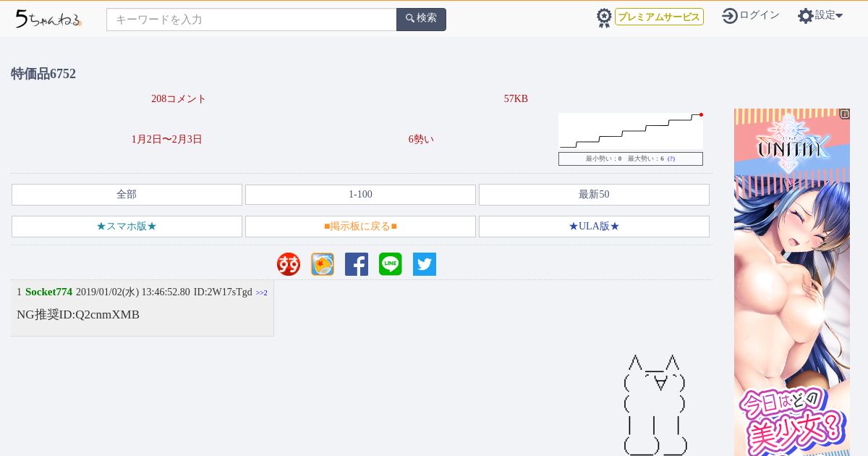Image resolution: width=868 pixels, height=456 pixels.
Task: Click the thread title 特価品6752
Action: (x=43, y=74)
